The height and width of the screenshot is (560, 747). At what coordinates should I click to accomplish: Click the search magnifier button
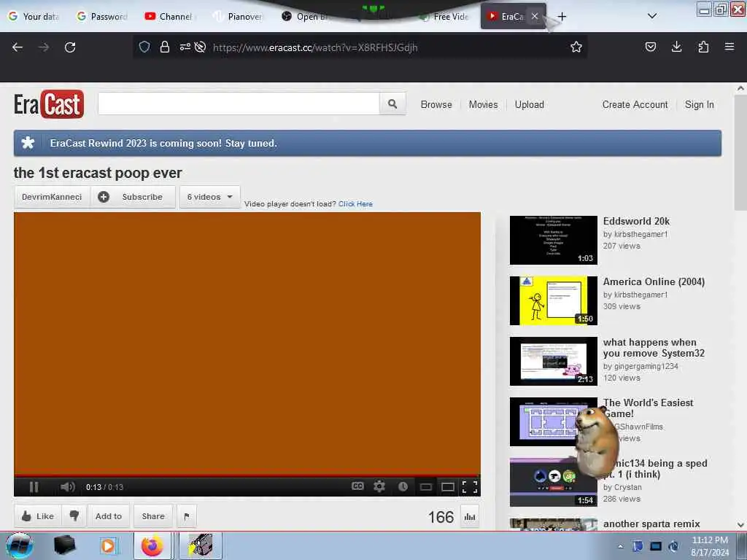click(x=392, y=104)
